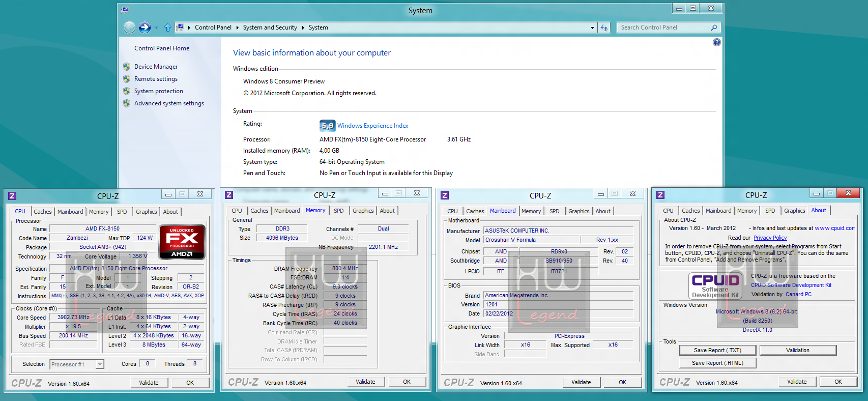Click the CPU-Z icon in Mainboard window title bar
Image resolution: width=868 pixels, height=401 pixels.
pos(445,195)
